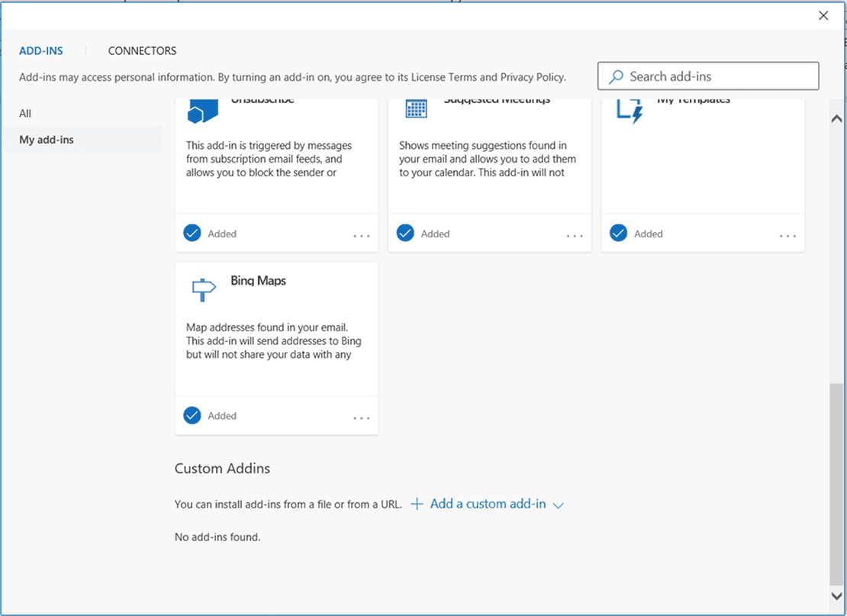The image size is (847, 616).
Task: Select All in the sidebar
Action: click(x=24, y=113)
